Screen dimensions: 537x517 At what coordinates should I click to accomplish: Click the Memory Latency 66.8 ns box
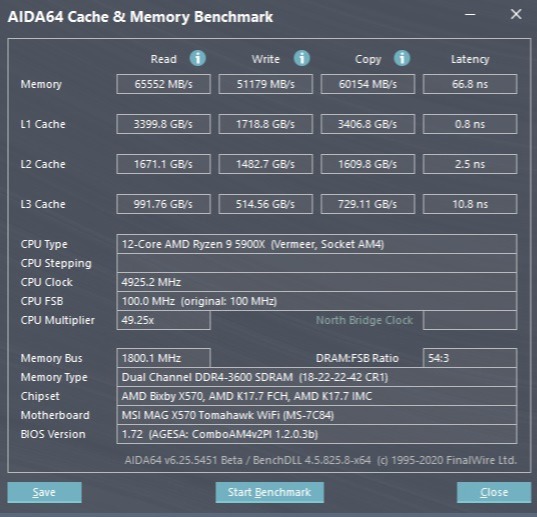pos(470,84)
